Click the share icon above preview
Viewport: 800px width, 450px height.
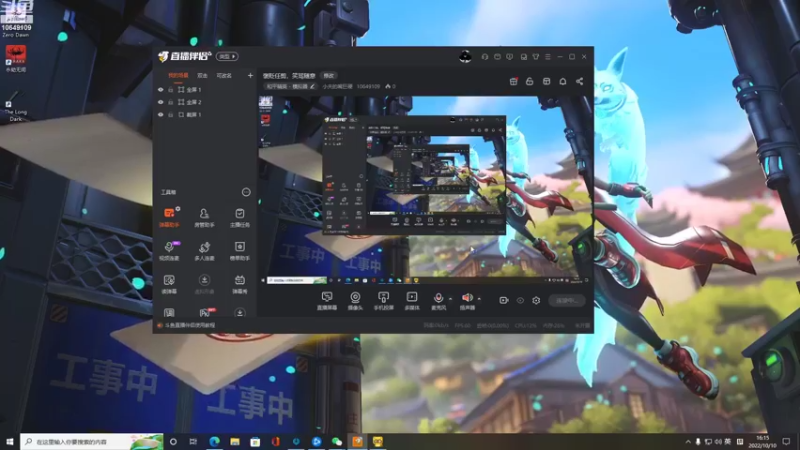580,81
